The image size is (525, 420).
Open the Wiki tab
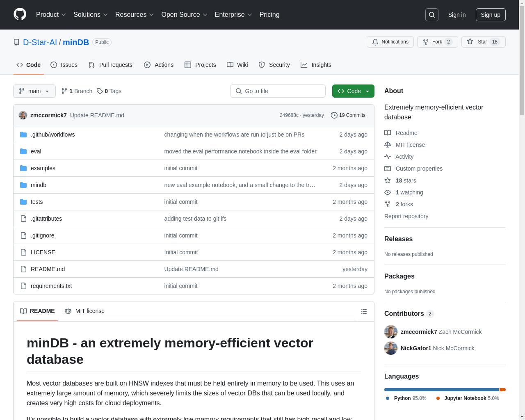click(x=237, y=65)
